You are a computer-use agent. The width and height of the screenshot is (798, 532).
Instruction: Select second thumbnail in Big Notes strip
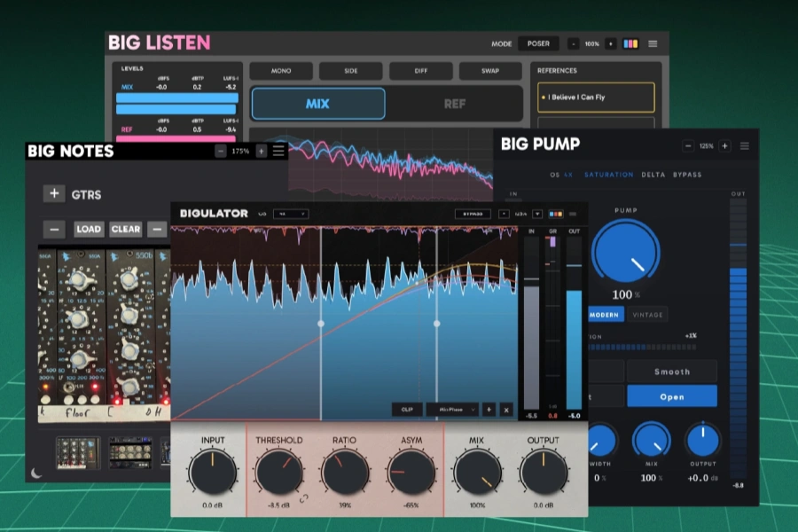point(131,452)
